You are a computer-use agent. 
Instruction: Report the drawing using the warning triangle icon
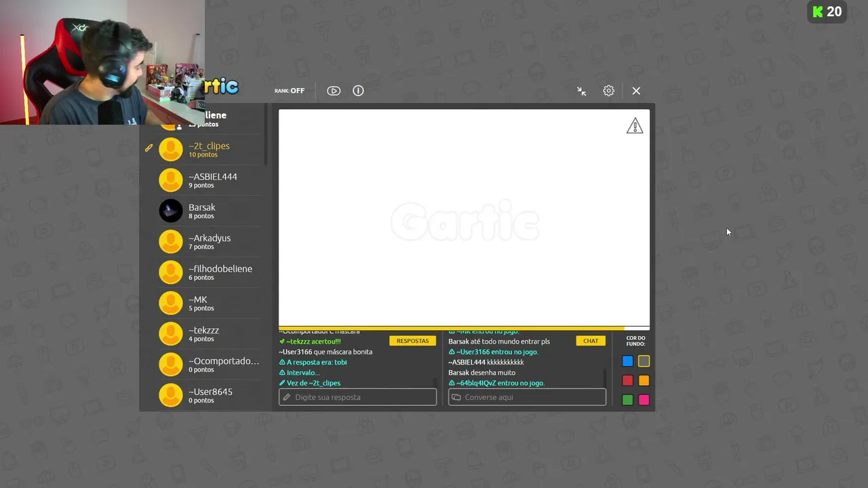[634, 126]
